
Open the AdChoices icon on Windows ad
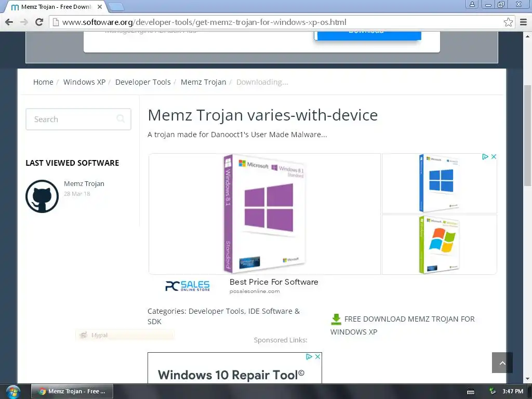[x=485, y=156]
